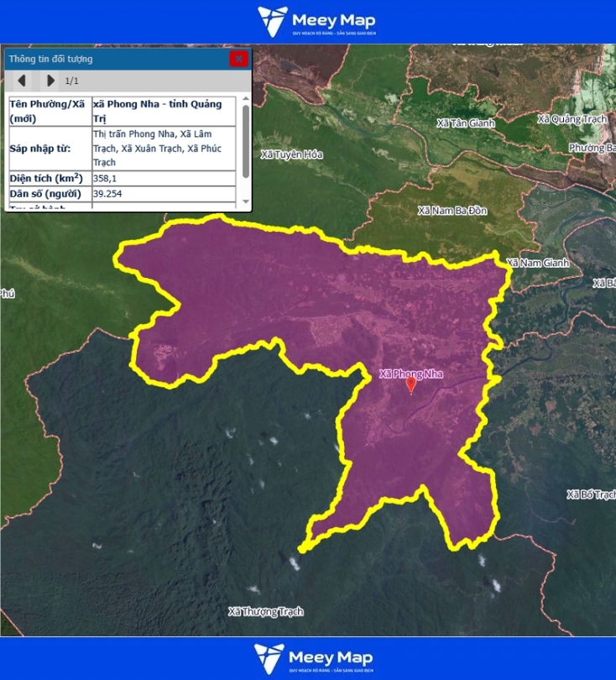Close the Thông tin đối tượng panel

[238, 59]
